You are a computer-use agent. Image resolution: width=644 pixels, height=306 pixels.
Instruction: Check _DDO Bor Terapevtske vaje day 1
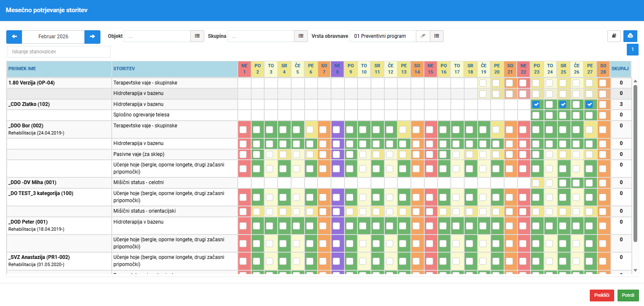click(243, 129)
